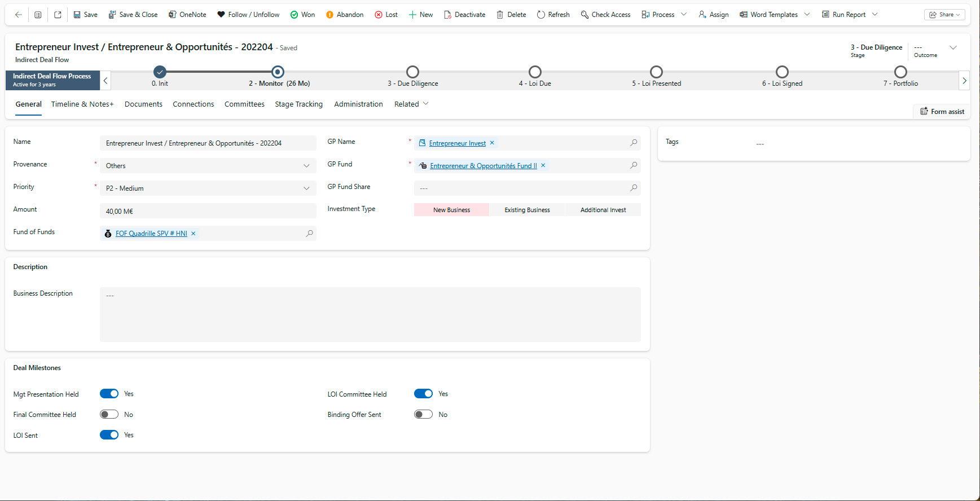This screenshot has width=980, height=501.
Task: Open FOF Quadrille SPV # HNI link
Action: click(x=151, y=234)
